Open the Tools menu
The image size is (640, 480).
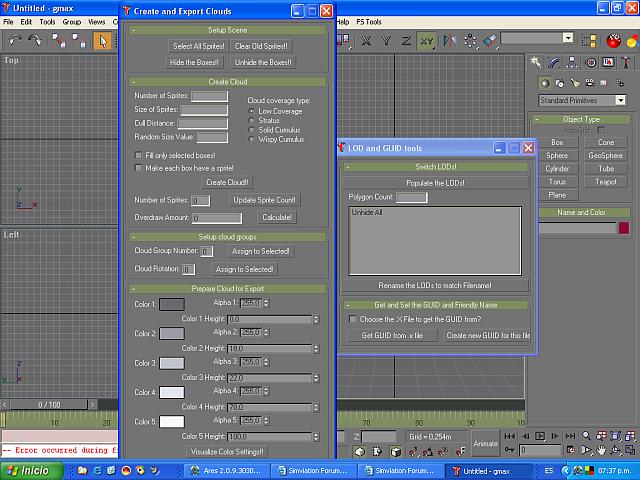coord(47,21)
